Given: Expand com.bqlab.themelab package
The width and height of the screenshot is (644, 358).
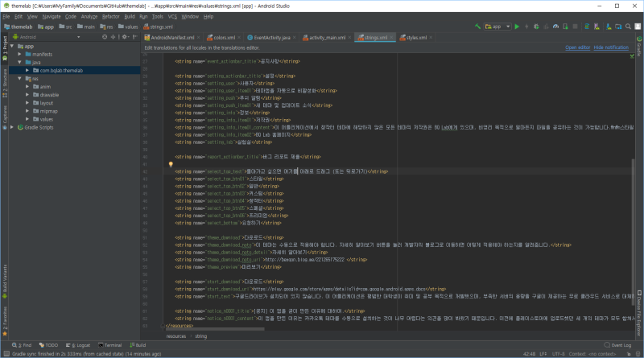Looking at the screenshot, I should tap(27, 70).
